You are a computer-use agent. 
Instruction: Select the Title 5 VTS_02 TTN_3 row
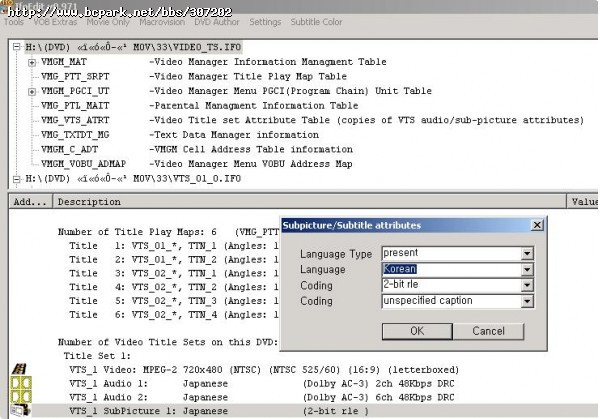(x=174, y=301)
